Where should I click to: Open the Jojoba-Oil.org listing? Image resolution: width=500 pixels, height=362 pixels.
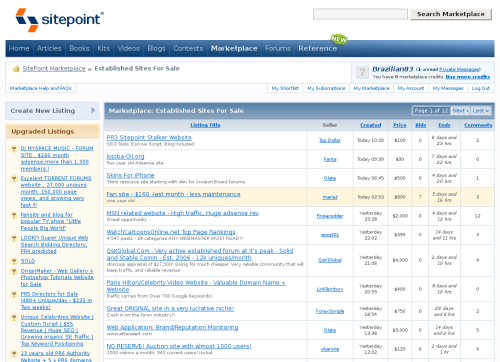(125, 156)
